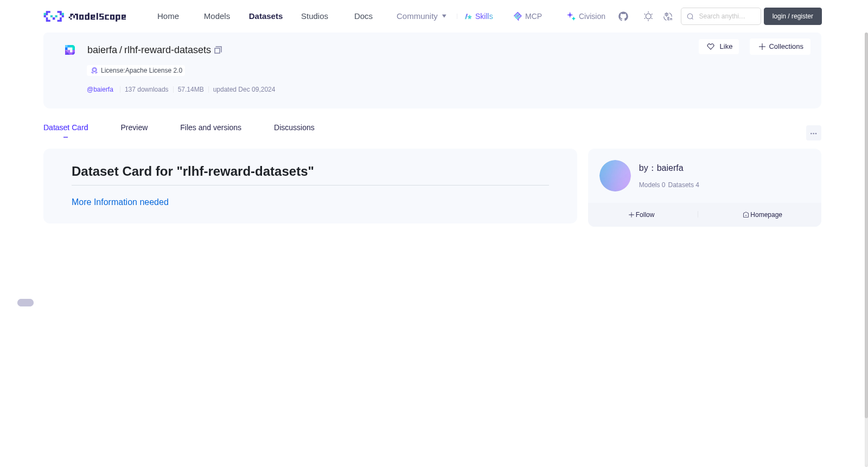Click the Civision stars icon

(x=571, y=16)
